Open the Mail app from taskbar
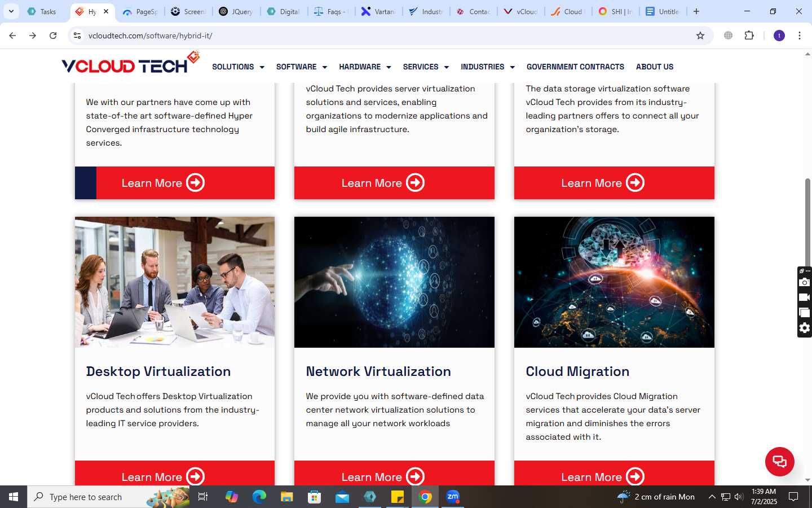812x508 pixels. (342, 497)
